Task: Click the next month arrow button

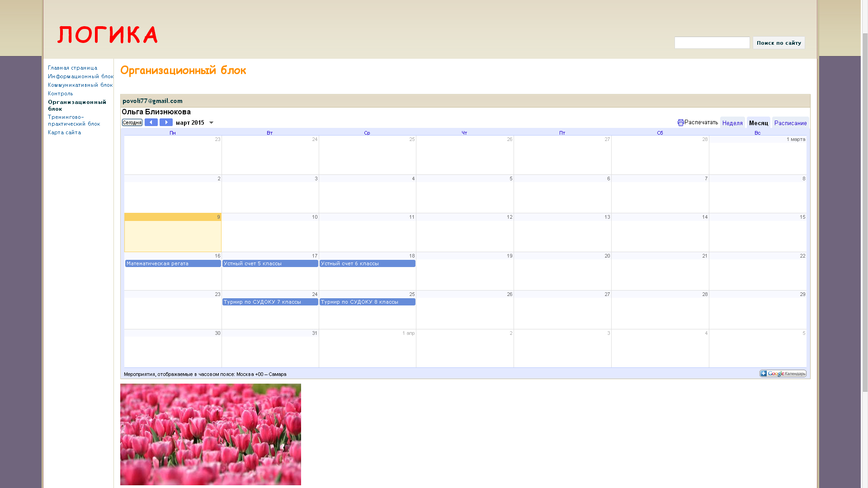Action: pos(166,122)
